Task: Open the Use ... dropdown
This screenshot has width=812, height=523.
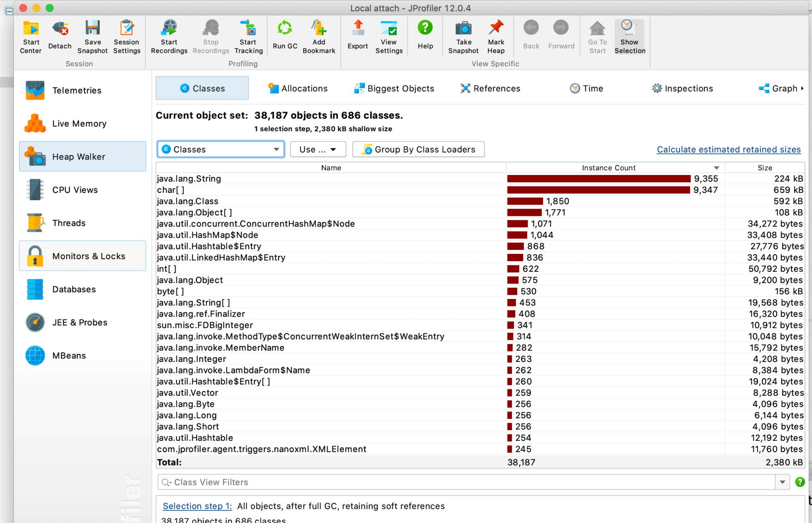Action: pyautogui.click(x=318, y=149)
